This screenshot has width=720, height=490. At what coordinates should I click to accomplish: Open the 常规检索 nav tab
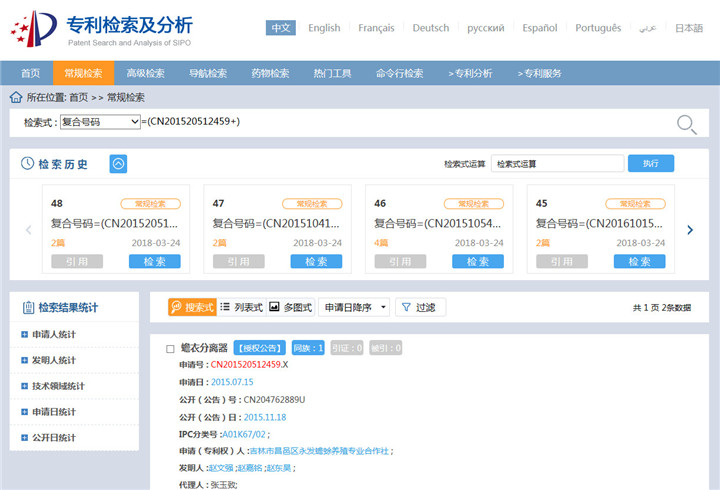pos(84,73)
